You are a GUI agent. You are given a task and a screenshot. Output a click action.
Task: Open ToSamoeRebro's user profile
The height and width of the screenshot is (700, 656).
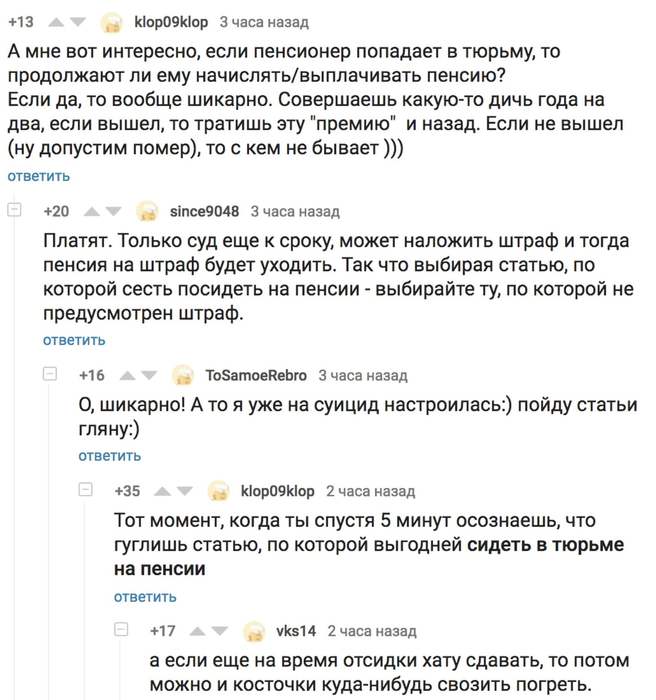pos(256,375)
